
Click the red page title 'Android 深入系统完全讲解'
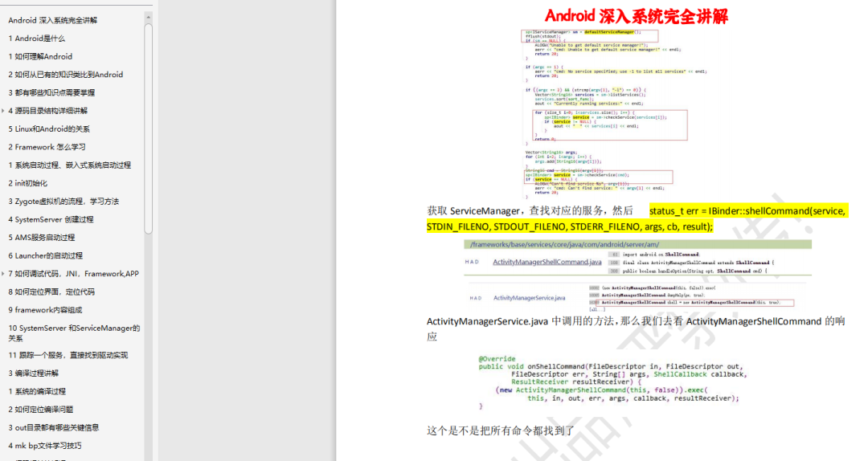[x=637, y=16]
